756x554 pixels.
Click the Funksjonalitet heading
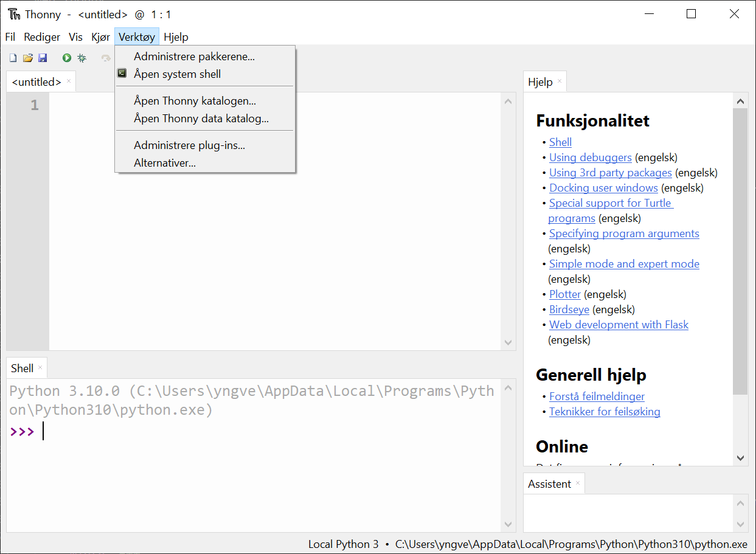click(x=592, y=120)
